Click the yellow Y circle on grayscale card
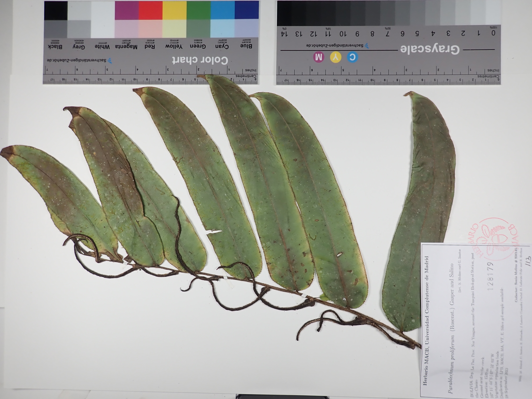 coord(336,57)
